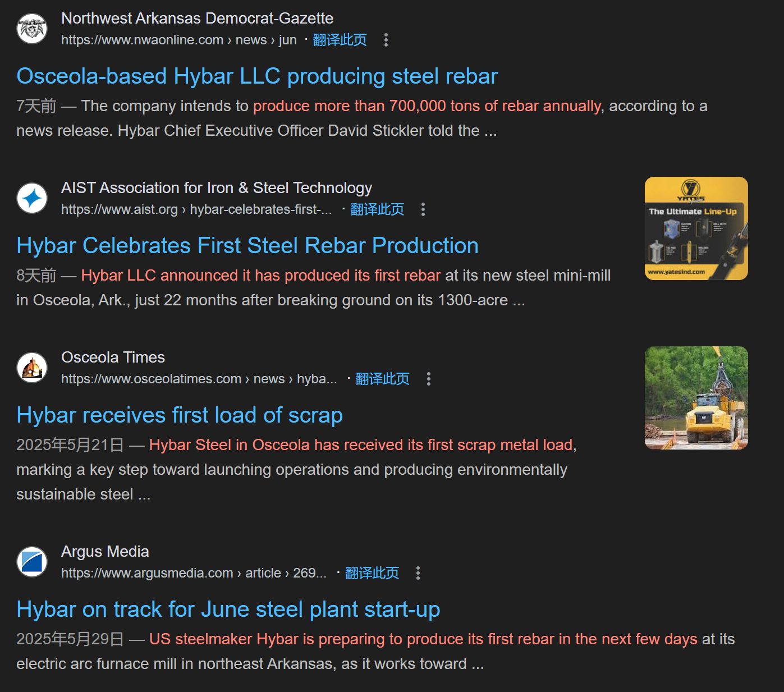Click the Northwest Arkansas Democrat-Gazette favicon
The height and width of the screenshot is (692, 784).
click(32, 29)
